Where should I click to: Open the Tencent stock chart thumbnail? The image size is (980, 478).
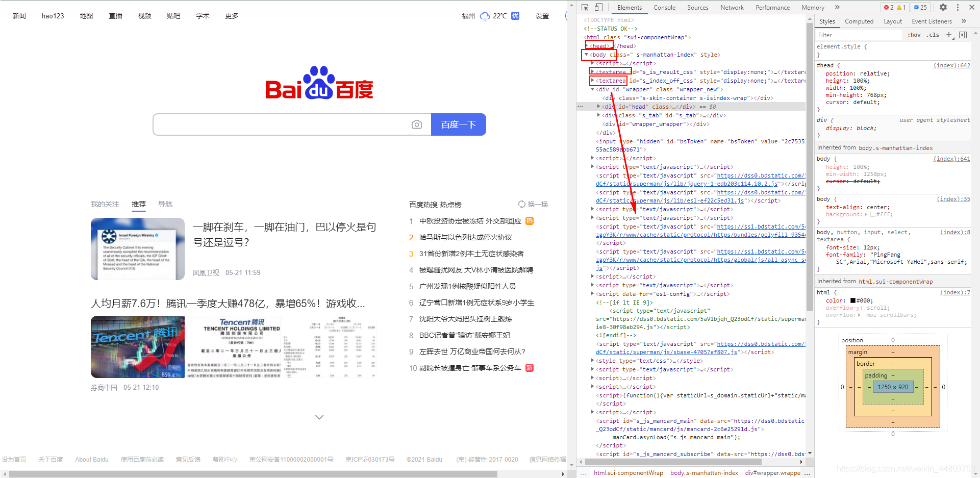point(138,347)
